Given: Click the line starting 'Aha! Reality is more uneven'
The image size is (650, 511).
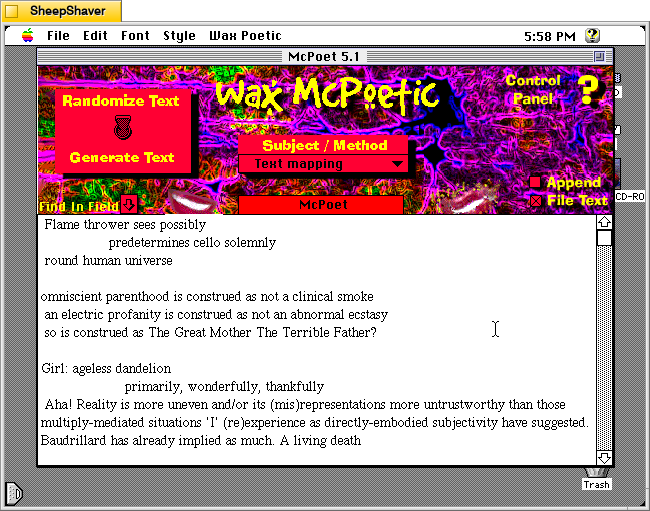Looking at the screenshot, I should point(305,404).
